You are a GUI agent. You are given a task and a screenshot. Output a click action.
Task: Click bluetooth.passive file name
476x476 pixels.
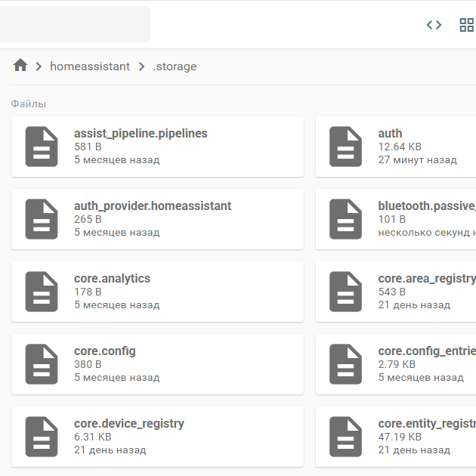pyautogui.click(x=427, y=206)
